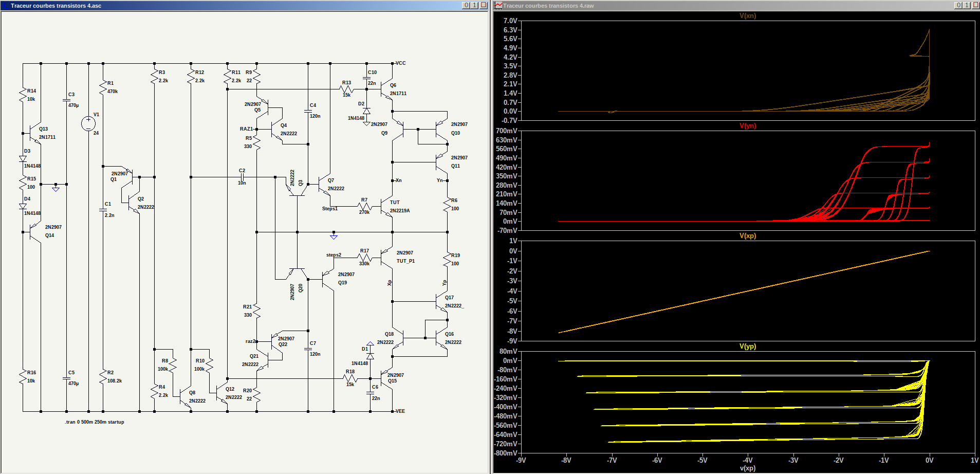Click the Q14 transistor label
The image size is (980, 474).
pos(50,235)
